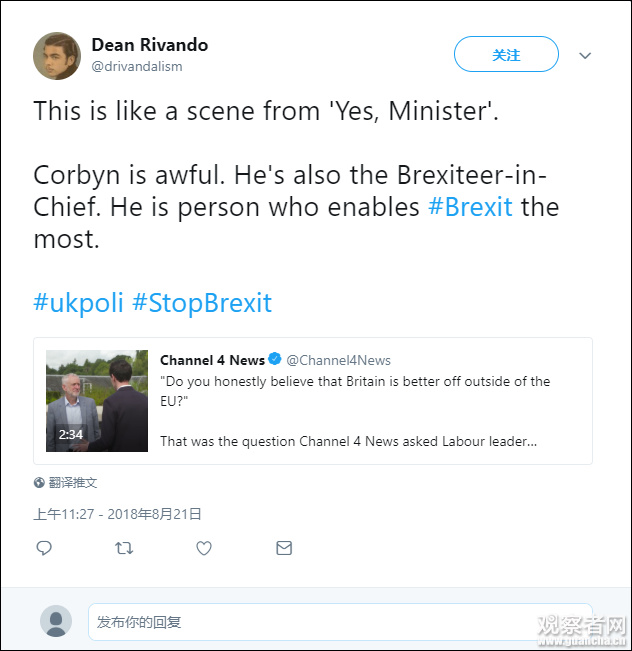632x651 pixels.
Task: Open the tweet timestamp 2018年8月21日
Action: (x=117, y=514)
